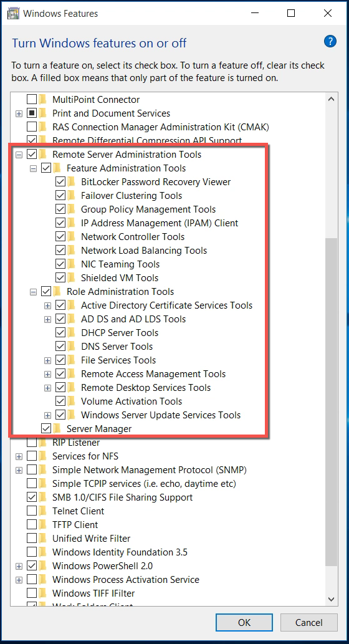Expand Print and Document Services node

tap(19, 113)
